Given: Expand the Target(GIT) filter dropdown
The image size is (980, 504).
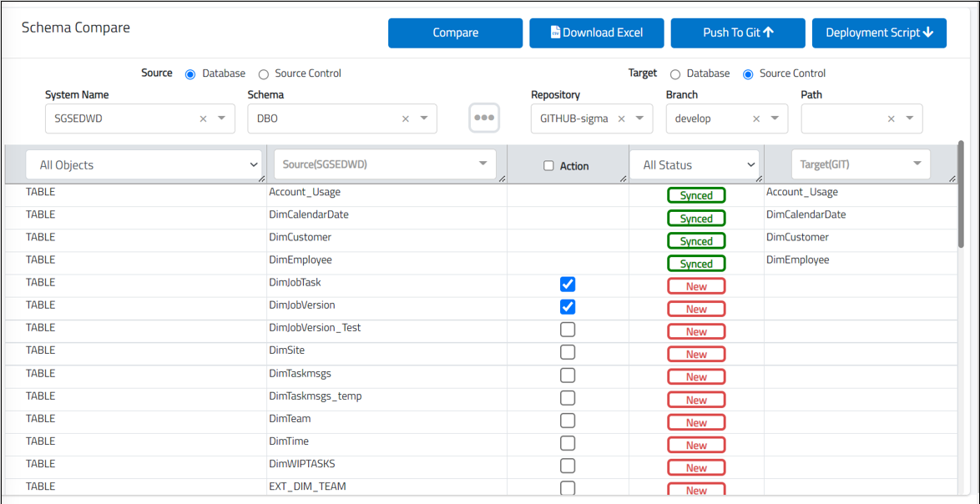Looking at the screenshot, I should point(860,164).
